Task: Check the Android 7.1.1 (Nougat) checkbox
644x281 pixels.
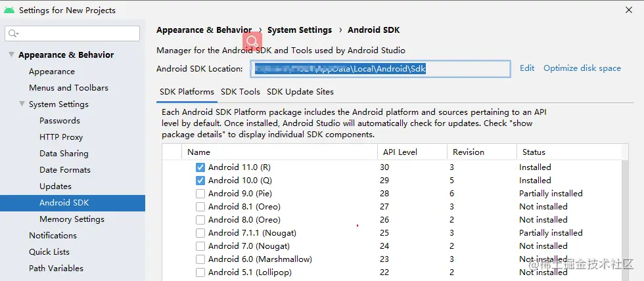Action: pos(200,233)
